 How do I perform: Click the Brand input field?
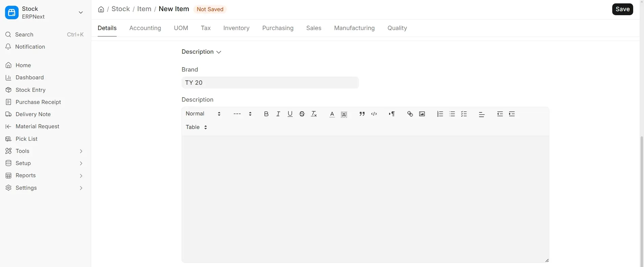click(270, 83)
